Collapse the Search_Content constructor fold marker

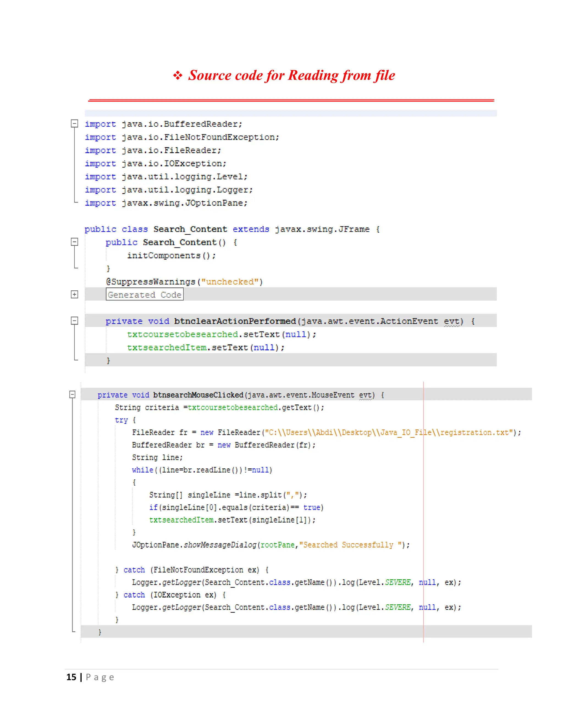[x=74, y=242]
